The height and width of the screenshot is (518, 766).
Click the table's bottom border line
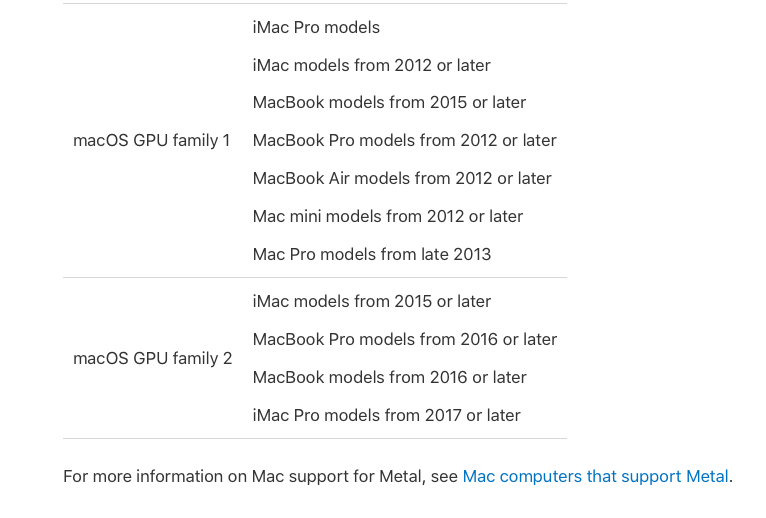(315, 439)
